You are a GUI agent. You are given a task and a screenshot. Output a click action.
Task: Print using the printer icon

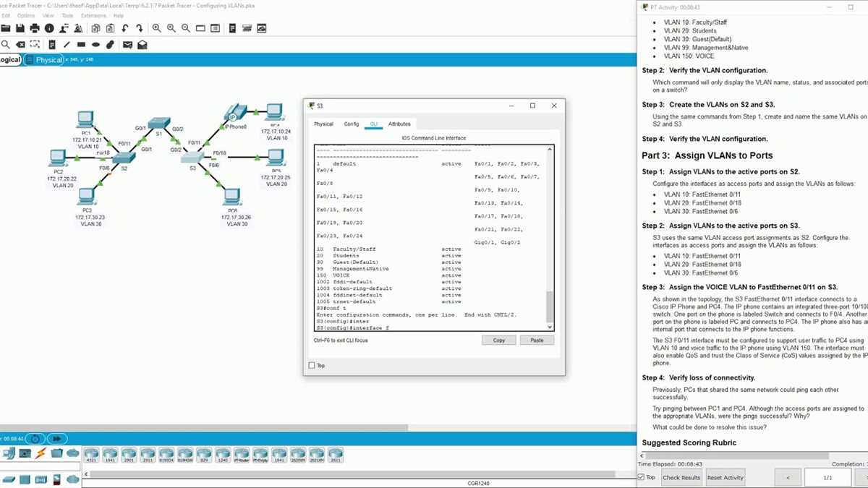[x=35, y=28]
